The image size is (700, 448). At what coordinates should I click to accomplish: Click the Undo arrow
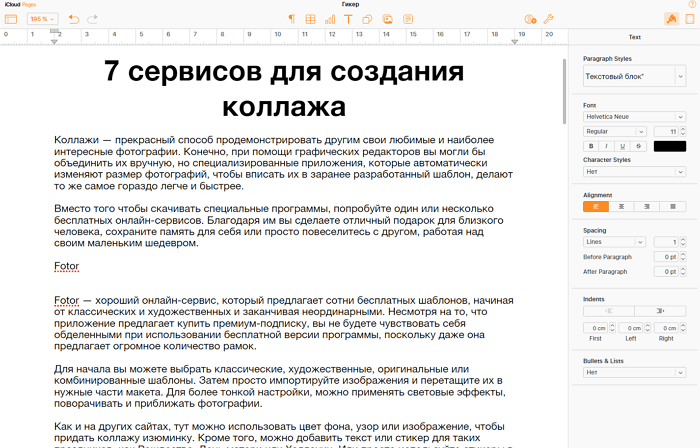74,19
